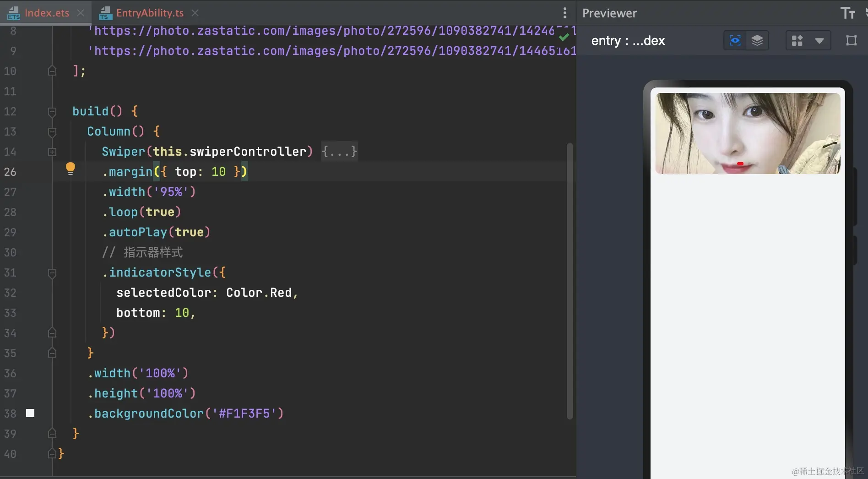This screenshot has width=868, height=479.
Task: Collapse the build() method fold marker
Action: [x=52, y=111]
